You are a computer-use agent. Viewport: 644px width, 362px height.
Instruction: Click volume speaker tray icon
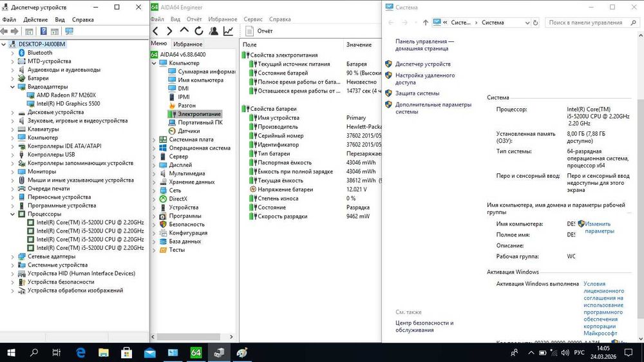pos(565,352)
